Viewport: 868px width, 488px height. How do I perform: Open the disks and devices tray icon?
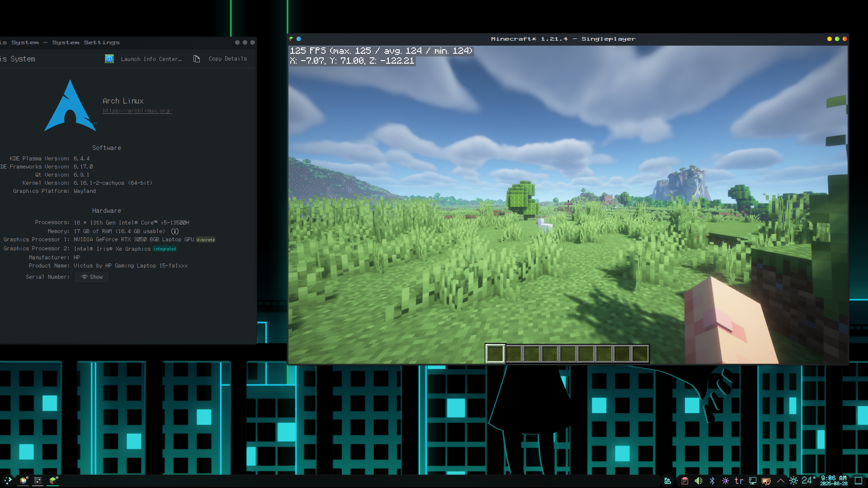click(x=667, y=481)
